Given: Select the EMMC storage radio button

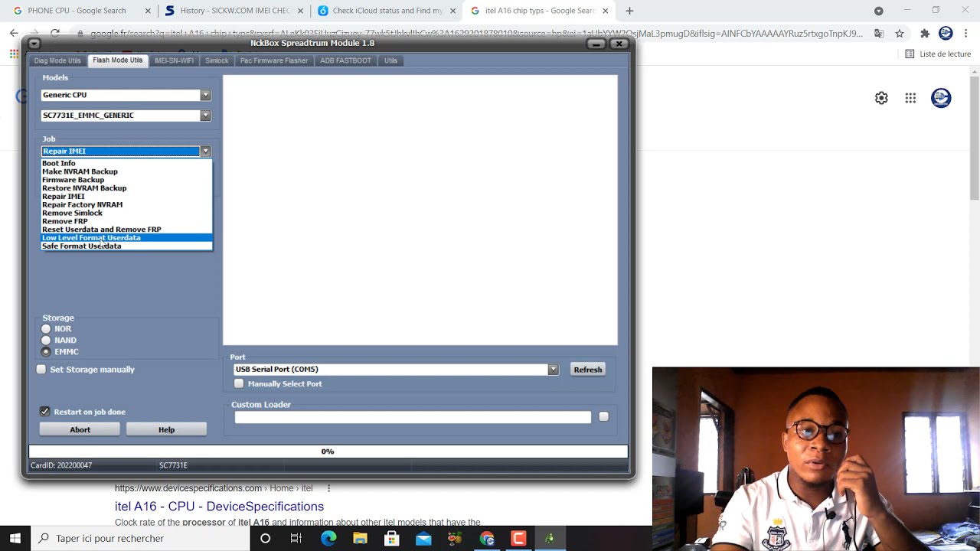Looking at the screenshot, I should point(46,352).
